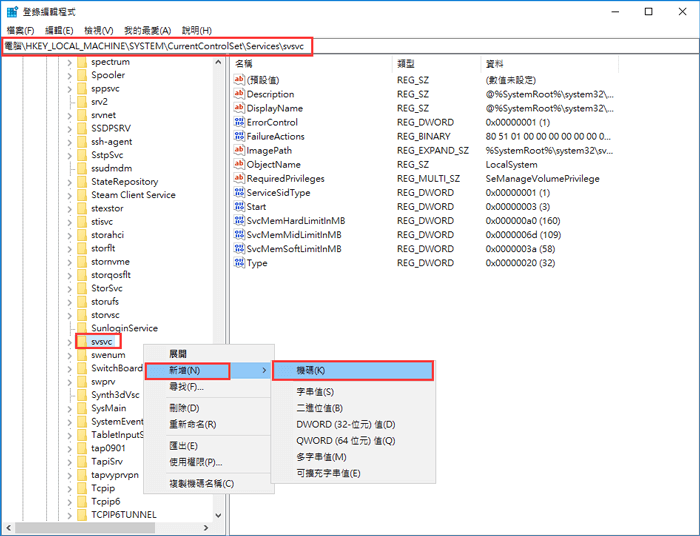This screenshot has height=536, width=700.
Task: Choose 匯出(E) in the context menu
Action: pyautogui.click(x=208, y=446)
